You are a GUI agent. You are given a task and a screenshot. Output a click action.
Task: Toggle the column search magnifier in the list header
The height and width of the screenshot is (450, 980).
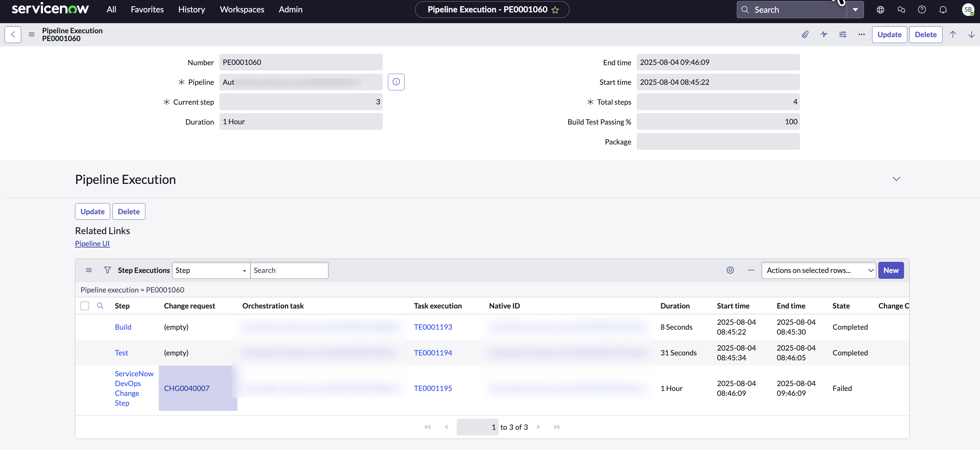pyautogui.click(x=100, y=306)
